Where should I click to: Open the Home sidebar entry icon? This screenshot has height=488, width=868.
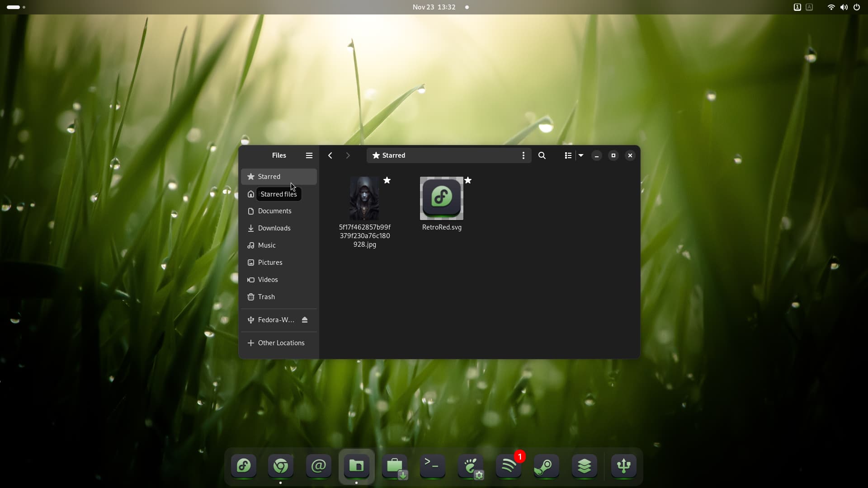pos(251,194)
